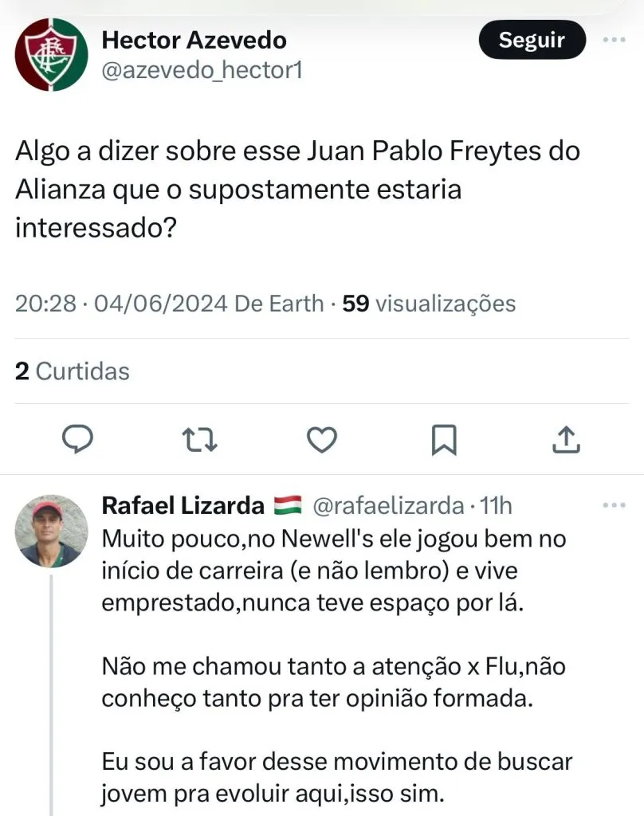Click the 11h reply timestamp
Screen dimensions: 644x816
[497, 505]
